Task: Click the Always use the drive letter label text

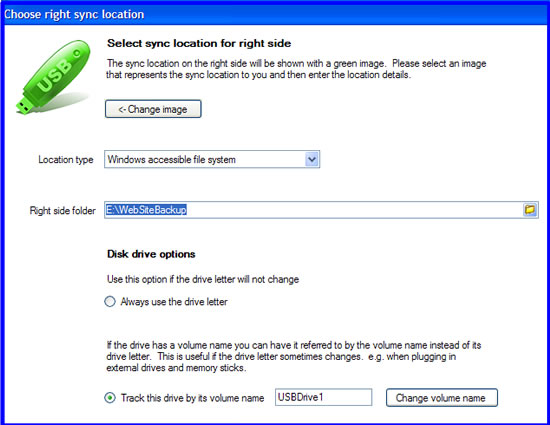Action: click(x=174, y=302)
